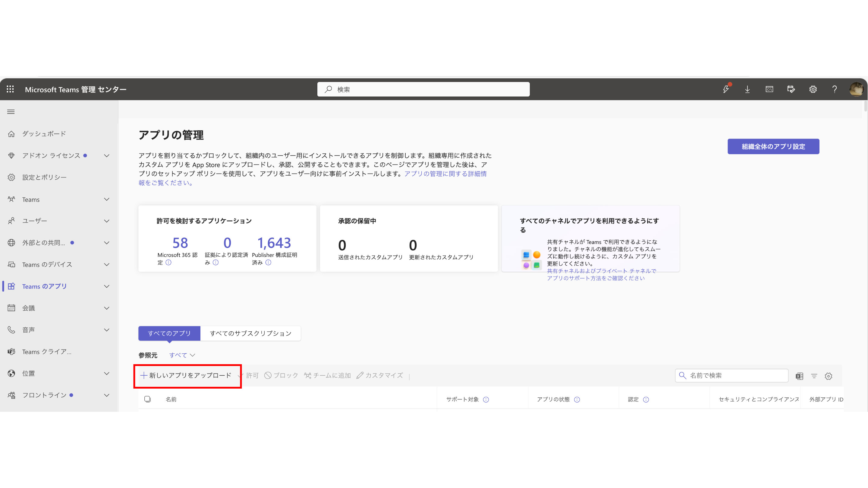
Task: Click 新しいアプリをアップロード
Action: point(186,375)
